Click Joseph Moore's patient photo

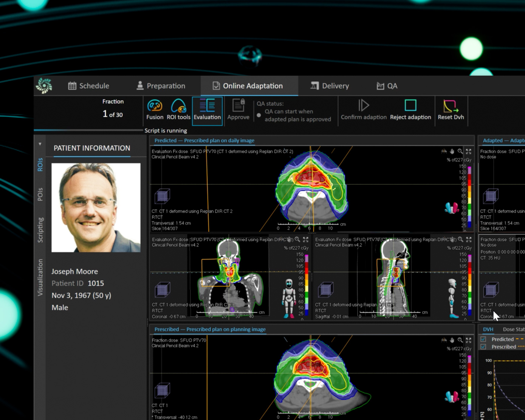coord(96,208)
